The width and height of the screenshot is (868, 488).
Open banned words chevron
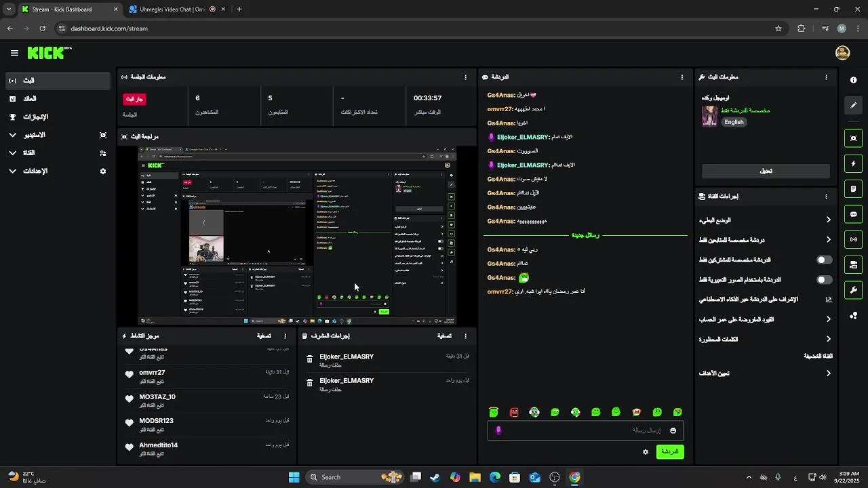[x=828, y=339]
